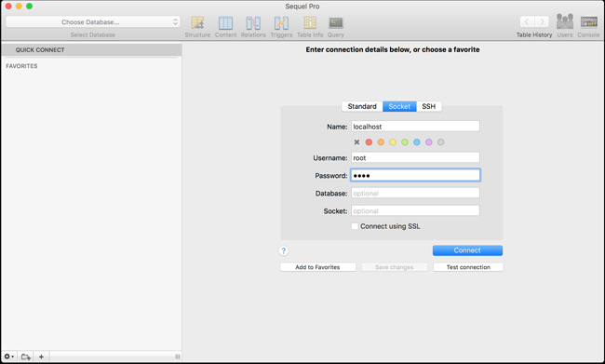Screen dimensions: 605x364
Task: Pick the red color label
Action: coord(369,142)
